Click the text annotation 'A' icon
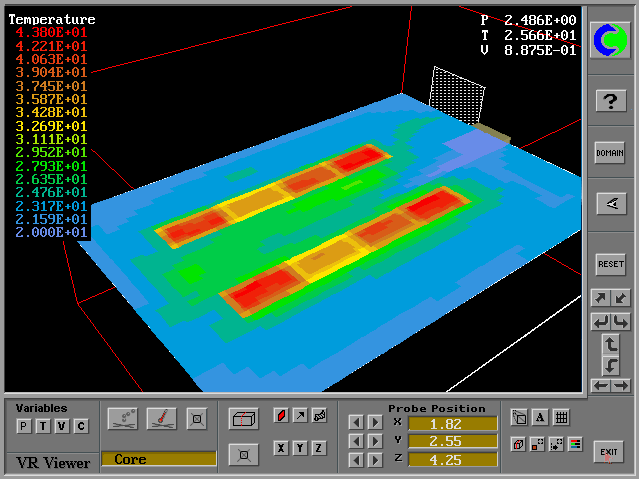The image size is (639, 479). pos(540,418)
